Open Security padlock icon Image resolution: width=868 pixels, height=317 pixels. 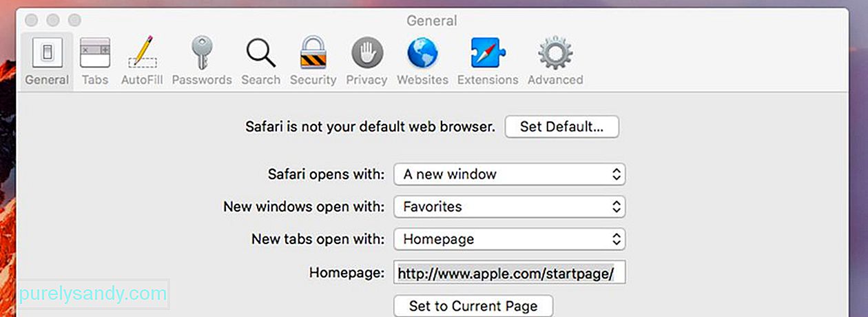coord(313,53)
